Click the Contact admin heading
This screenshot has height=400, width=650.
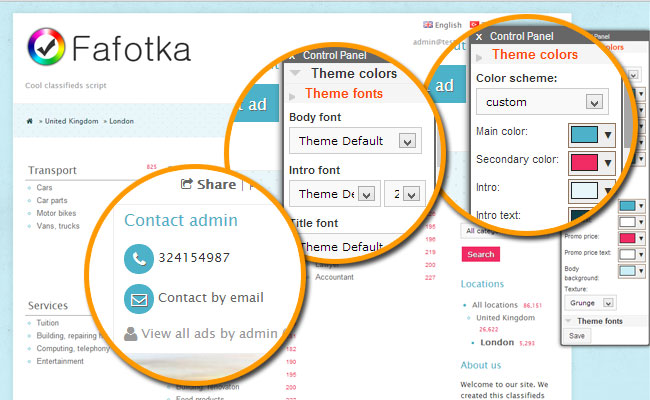point(181,220)
